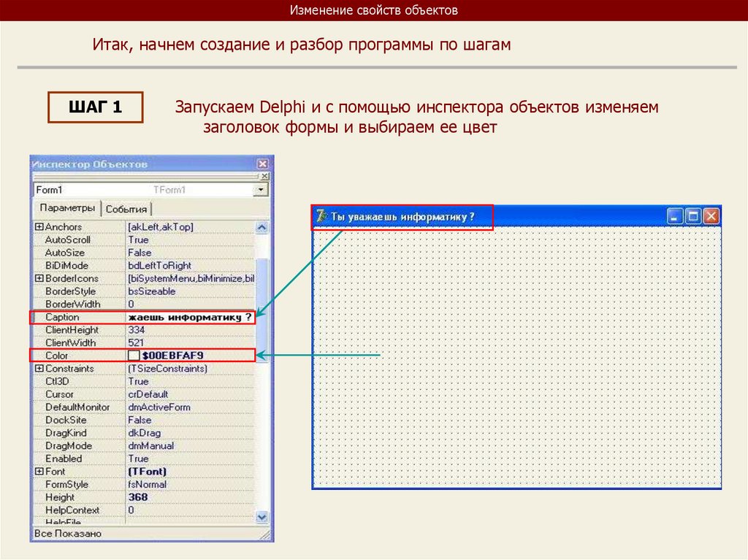Click the Height value 368
The image size is (748, 560).
[x=138, y=497]
